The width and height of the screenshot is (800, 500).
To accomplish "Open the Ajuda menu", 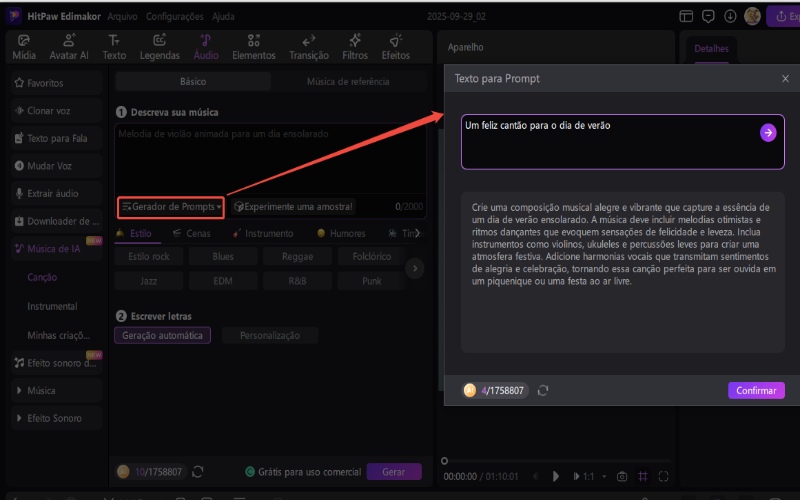I will (x=223, y=16).
